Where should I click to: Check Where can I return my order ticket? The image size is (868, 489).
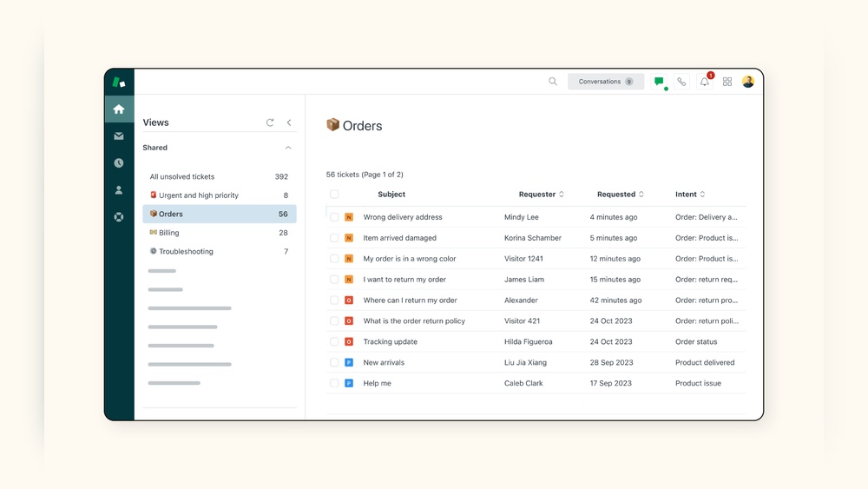[x=334, y=301]
